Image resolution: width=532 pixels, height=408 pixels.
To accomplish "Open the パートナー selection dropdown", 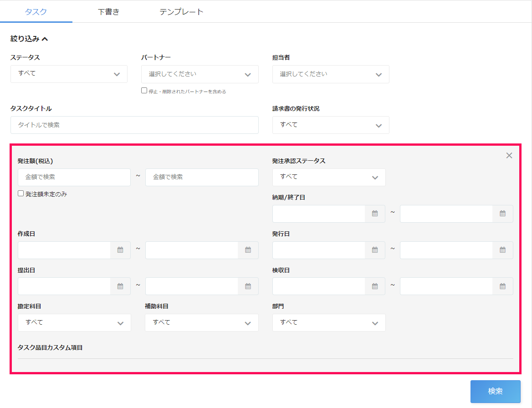I will click(199, 74).
